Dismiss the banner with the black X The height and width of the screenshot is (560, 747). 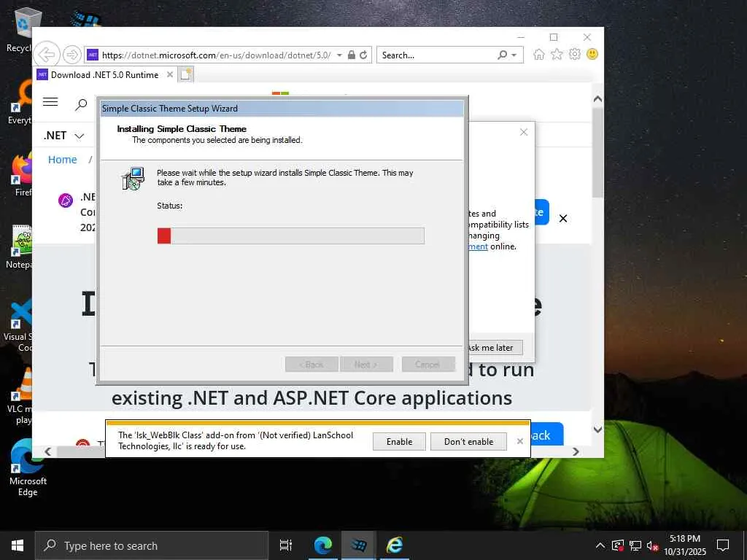point(563,219)
